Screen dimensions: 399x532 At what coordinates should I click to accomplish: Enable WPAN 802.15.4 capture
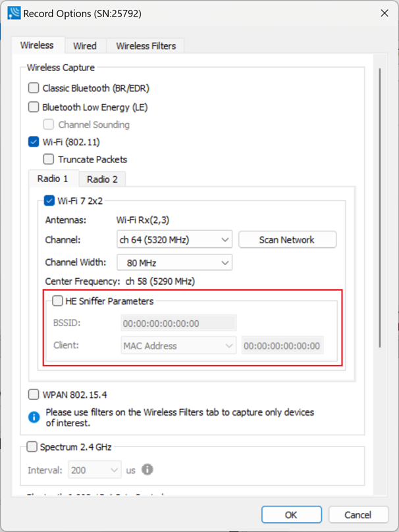pyautogui.click(x=34, y=395)
